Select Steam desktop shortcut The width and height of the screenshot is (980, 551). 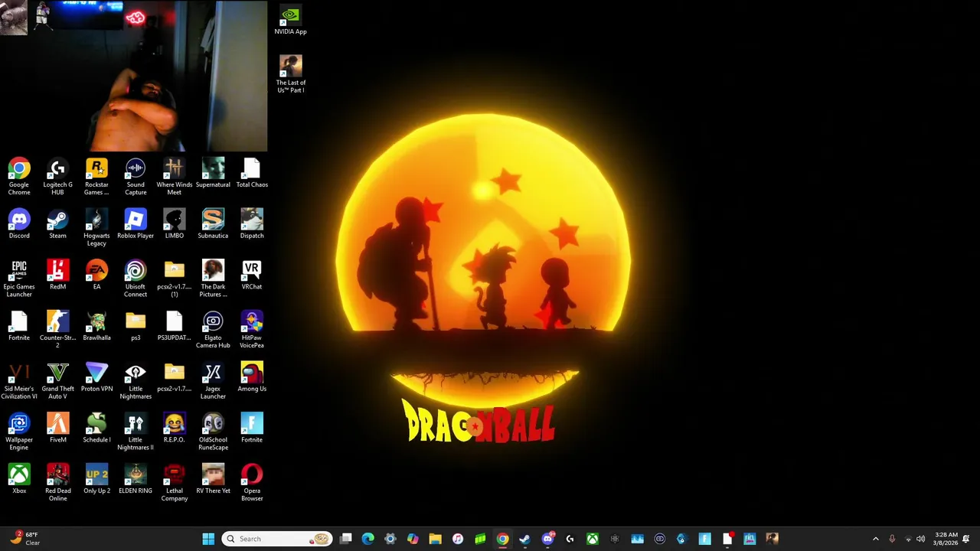point(57,224)
